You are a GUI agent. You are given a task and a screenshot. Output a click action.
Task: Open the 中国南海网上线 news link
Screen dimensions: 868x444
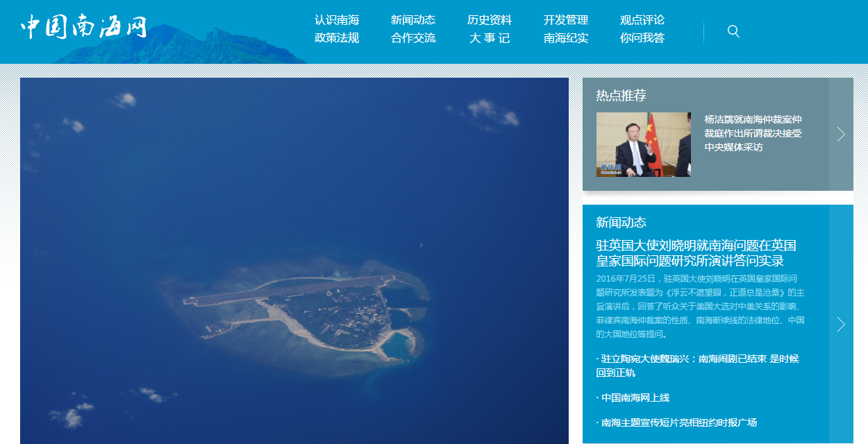635,398
